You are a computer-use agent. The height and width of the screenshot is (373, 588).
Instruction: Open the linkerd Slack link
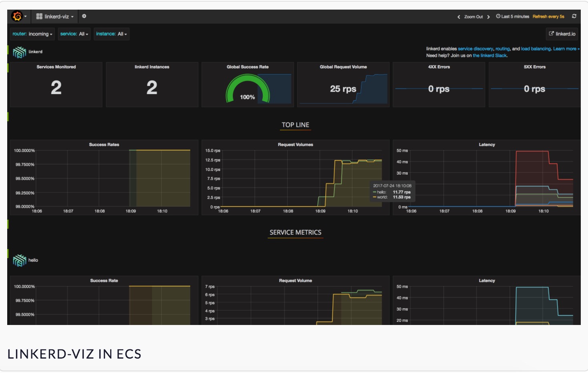[490, 56]
